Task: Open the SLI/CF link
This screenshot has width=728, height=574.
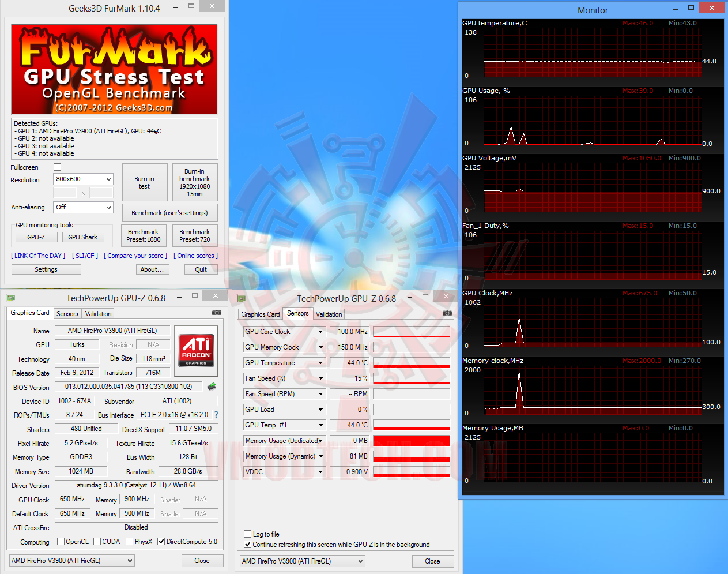Action: [x=85, y=256]
